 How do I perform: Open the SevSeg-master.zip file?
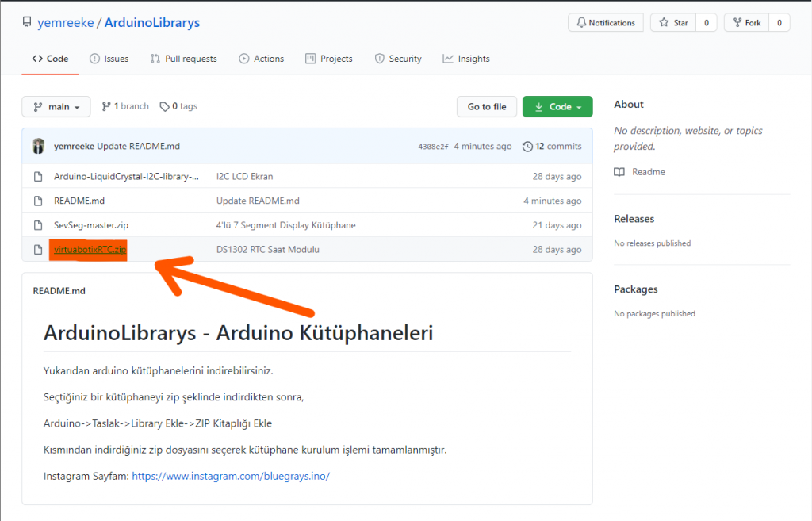(x=91, y=225)
